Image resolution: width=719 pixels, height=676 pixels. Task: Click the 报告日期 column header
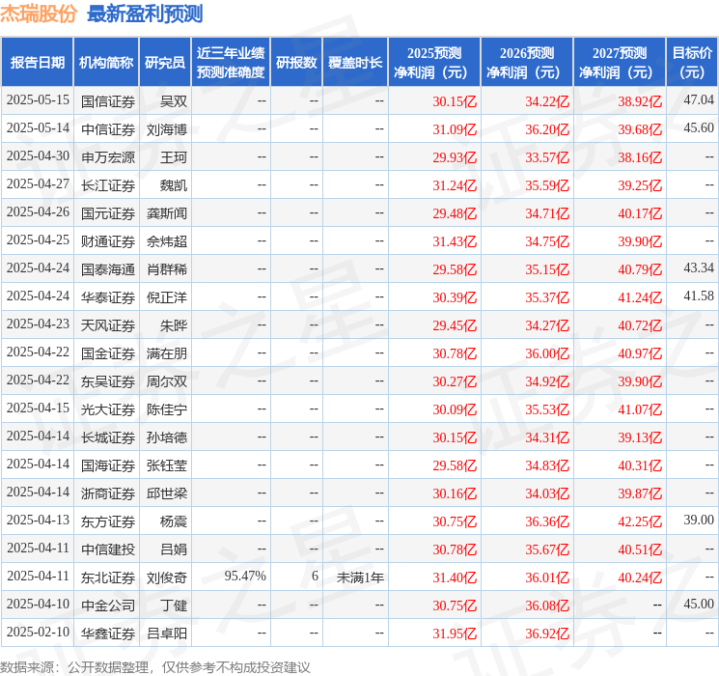(37, 62)
